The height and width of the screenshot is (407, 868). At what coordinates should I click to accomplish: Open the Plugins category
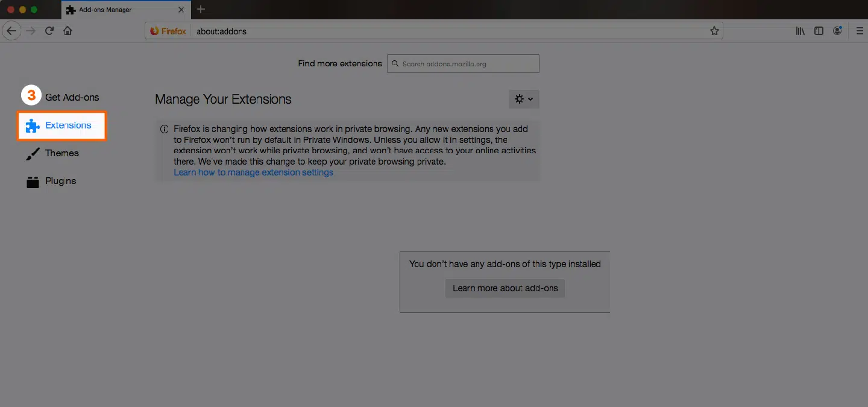52,181
